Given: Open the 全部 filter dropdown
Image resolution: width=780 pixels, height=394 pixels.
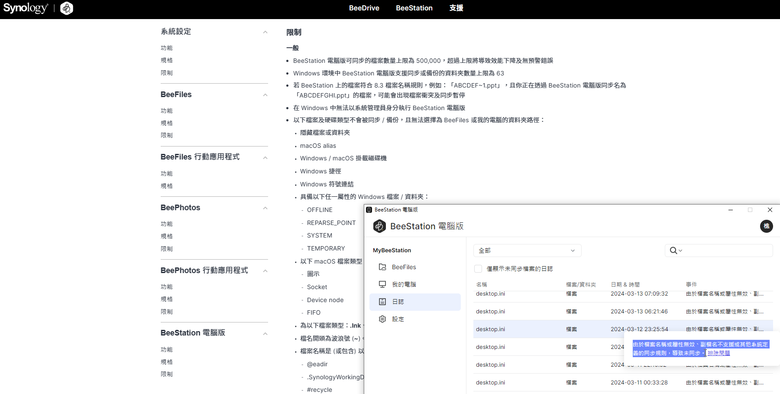Looking at the screenshot, I should 527,250.
